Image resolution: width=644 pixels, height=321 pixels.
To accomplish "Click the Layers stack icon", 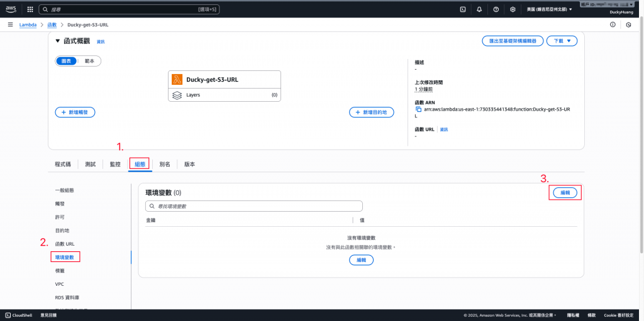I will click(177, 95).
